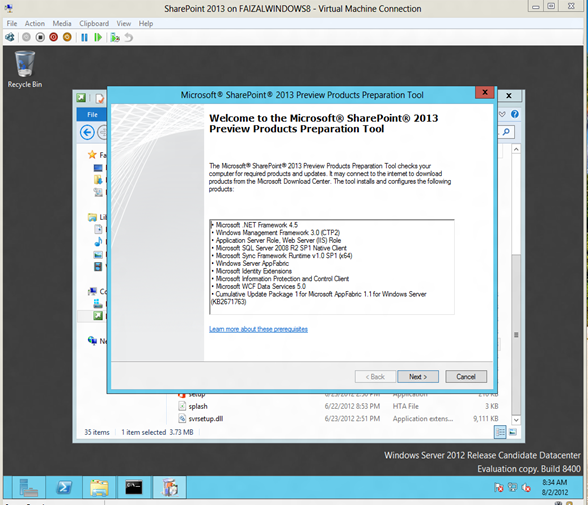
Task: Click the Explorer window close X button
Action: click(509, 96)
